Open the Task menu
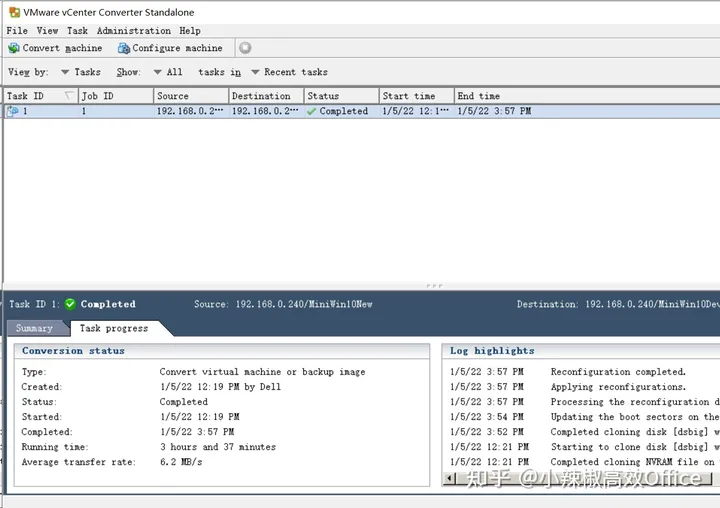The image size is (720, 508). [x=77, y=31]
